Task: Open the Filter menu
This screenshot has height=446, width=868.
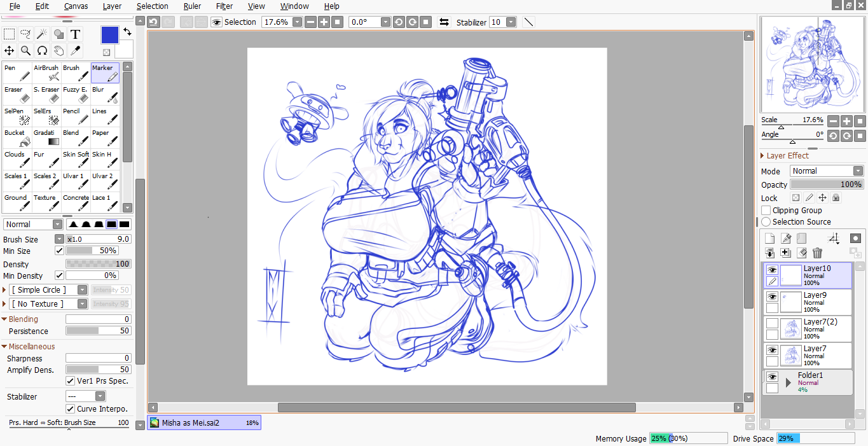Action: [x=224, y=6]
